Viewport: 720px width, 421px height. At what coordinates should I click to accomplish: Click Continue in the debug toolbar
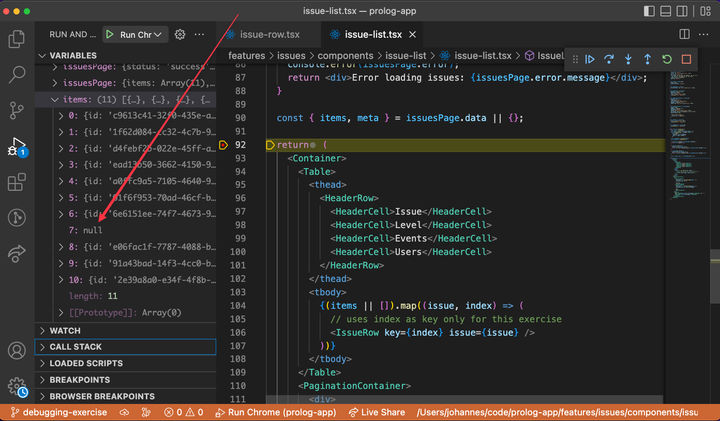click(590, 59)
